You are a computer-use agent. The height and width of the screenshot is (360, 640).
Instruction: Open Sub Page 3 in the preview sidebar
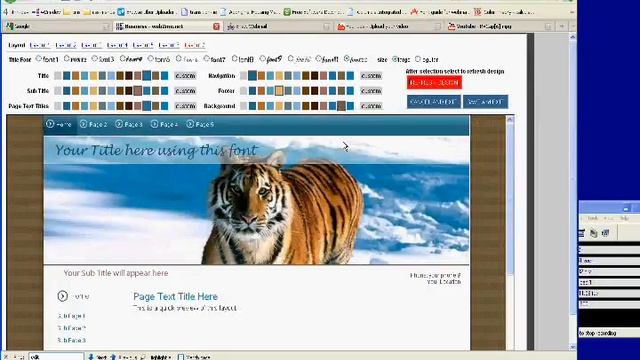tap(71, 340)
